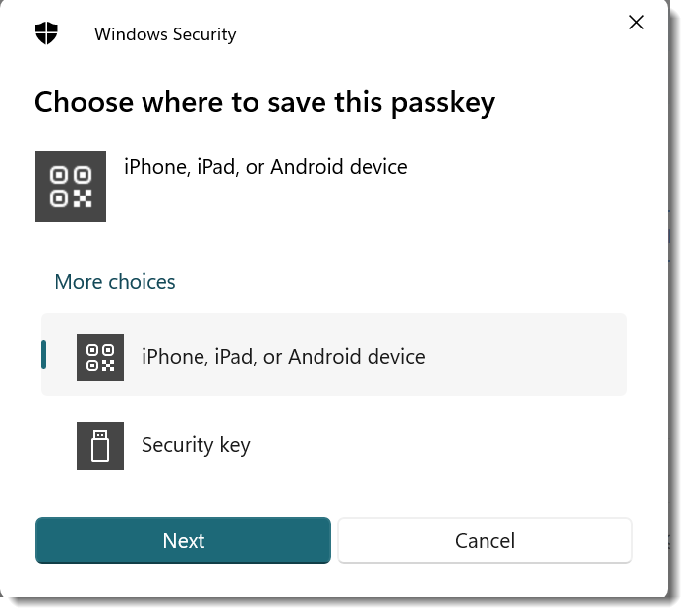This screenshot has height=616, width=689.
Task: Select iPhone, iPad, or Android device in list
Action: click(x=334, y=356)
